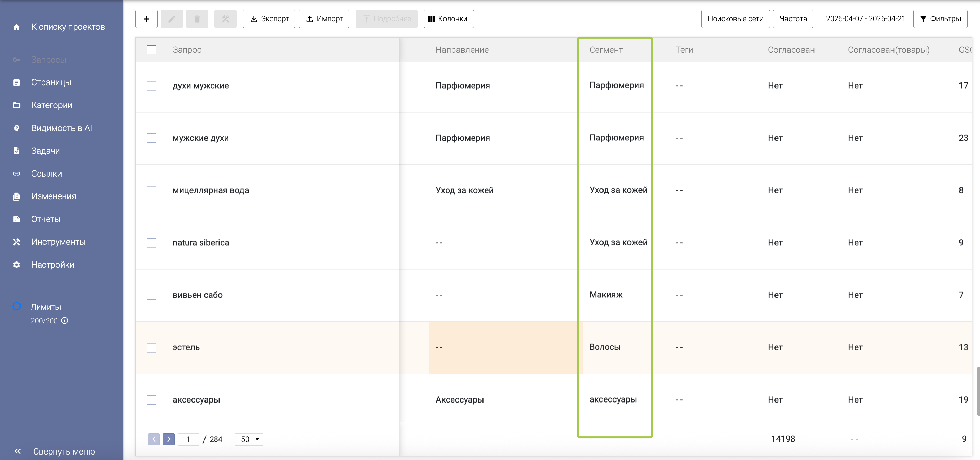
Task: Click the plus add-query icon
Action: click(146, 19)
